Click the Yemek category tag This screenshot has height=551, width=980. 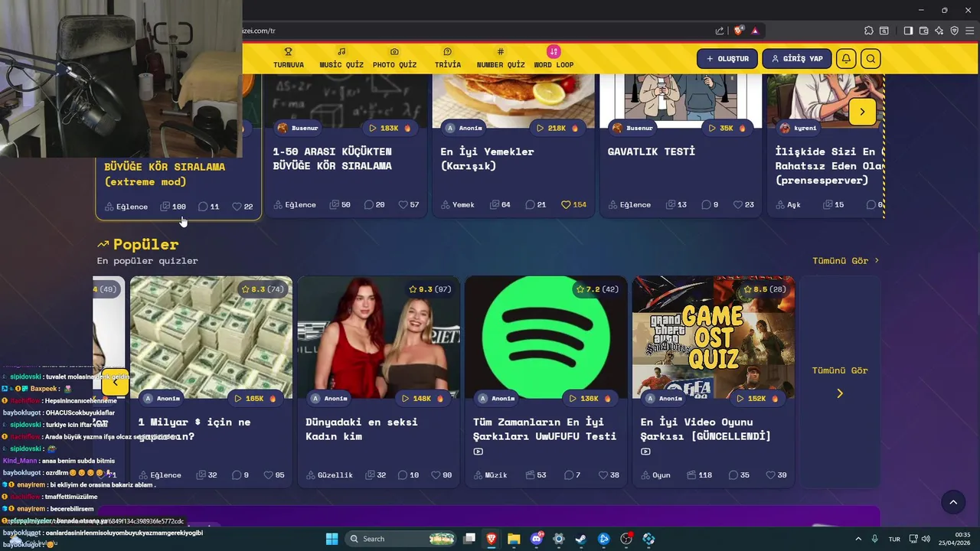(x=458, y=205)
